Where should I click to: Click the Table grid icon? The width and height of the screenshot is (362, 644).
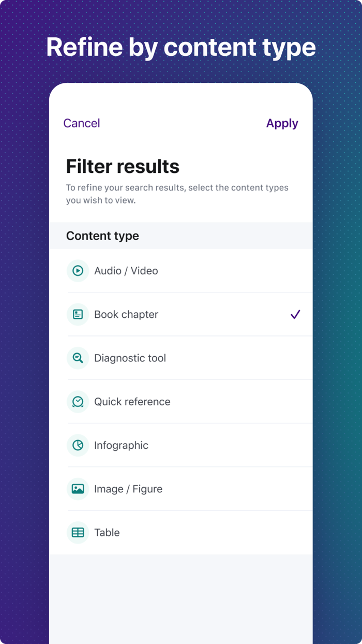pyautogui.click(x=78, y=533)
